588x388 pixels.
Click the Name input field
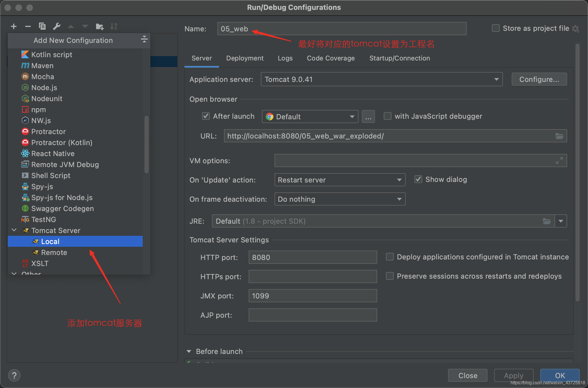pyautogui.click(x=342, y=29)
